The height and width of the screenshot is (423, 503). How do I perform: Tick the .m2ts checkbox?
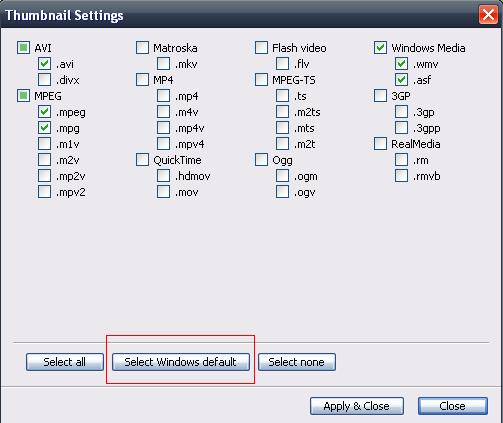tap(282, 112)
